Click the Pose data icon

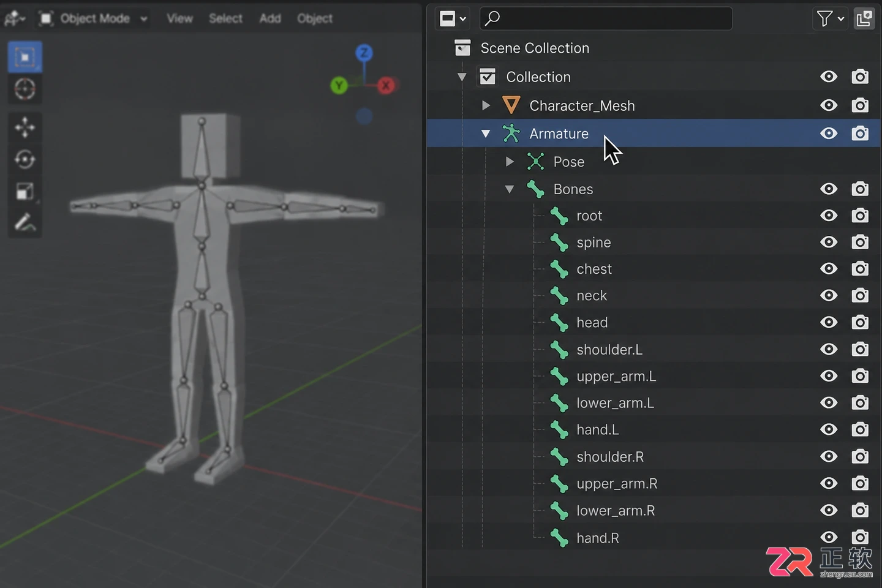click(535, 162)
